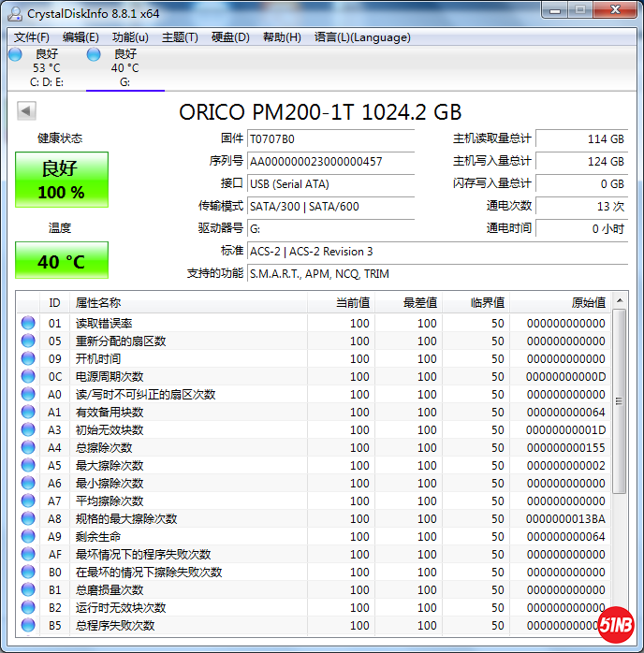Click status orb for attribute A4 总擦除次数
Image resolution: width=644 pixels, height=653 pixels.
[28, 448]
